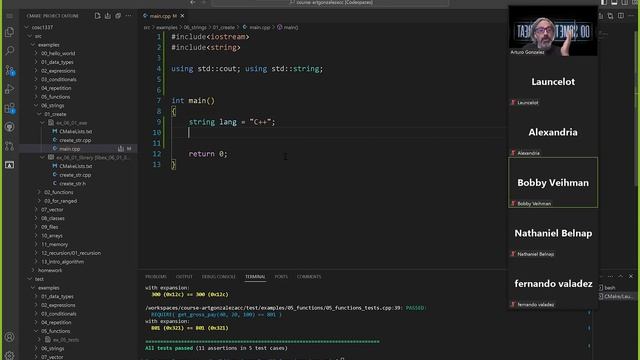Open the GitHub view in activity bar
Image resolution: width=640 pixels, height=360 pixels.
tap(9, 127)
